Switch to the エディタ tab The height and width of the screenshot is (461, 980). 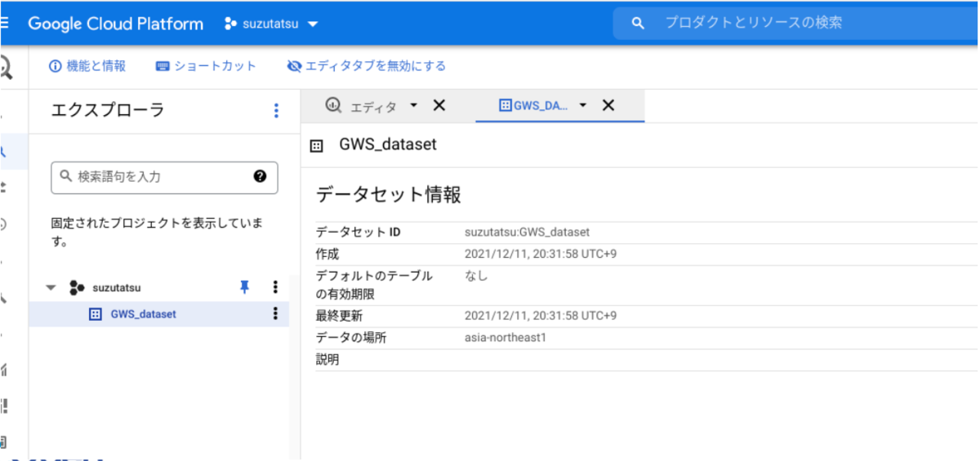(372, 106)
